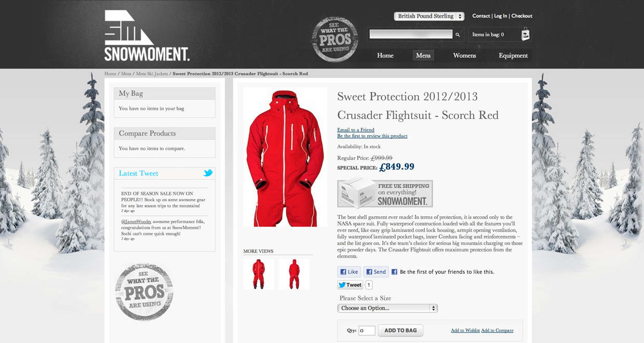Open the Equipment navigation menu
This screenshot has height=343, width=644.
tap(513, 56)
